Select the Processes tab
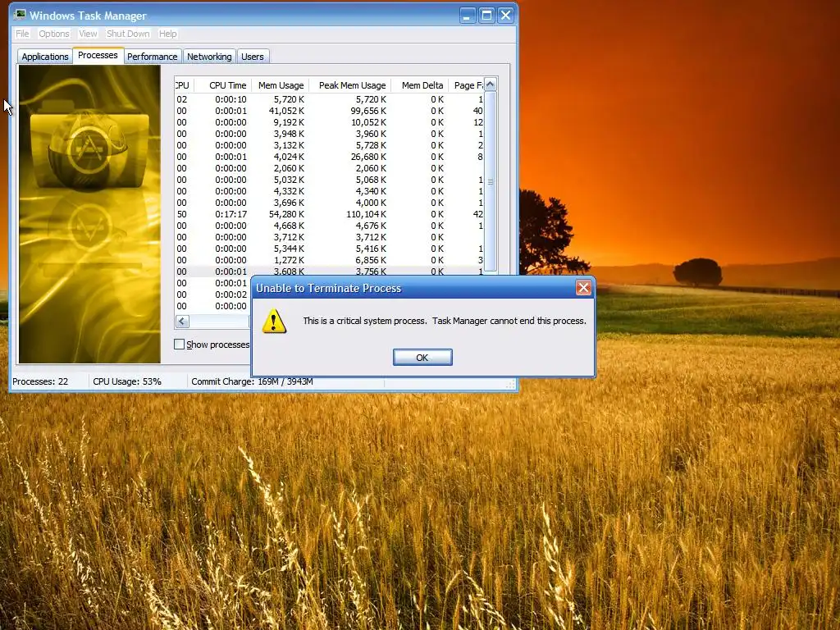The width and height of the screenshot is (840, 630). tap(98, 55)
